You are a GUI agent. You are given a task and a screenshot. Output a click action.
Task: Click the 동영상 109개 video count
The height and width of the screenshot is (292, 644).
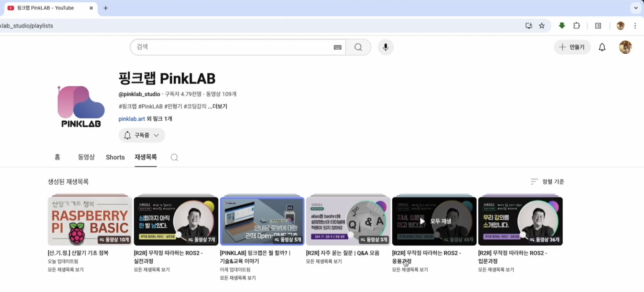pos(221,94)
